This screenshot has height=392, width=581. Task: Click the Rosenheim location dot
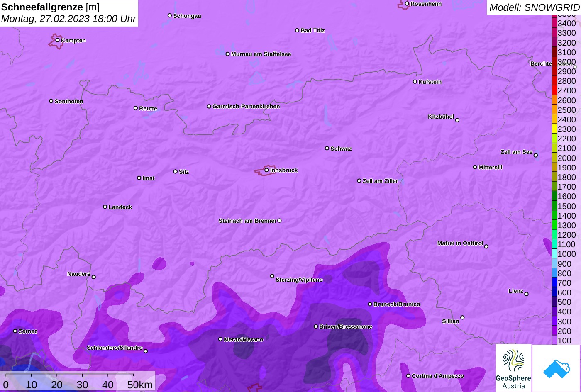point(407,4)
